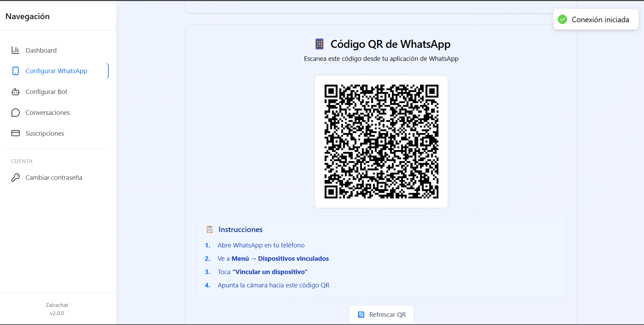Click the Zairachat v2.0.0 footer label
Viewport: 644px width, 325px height.
point(57,309)
